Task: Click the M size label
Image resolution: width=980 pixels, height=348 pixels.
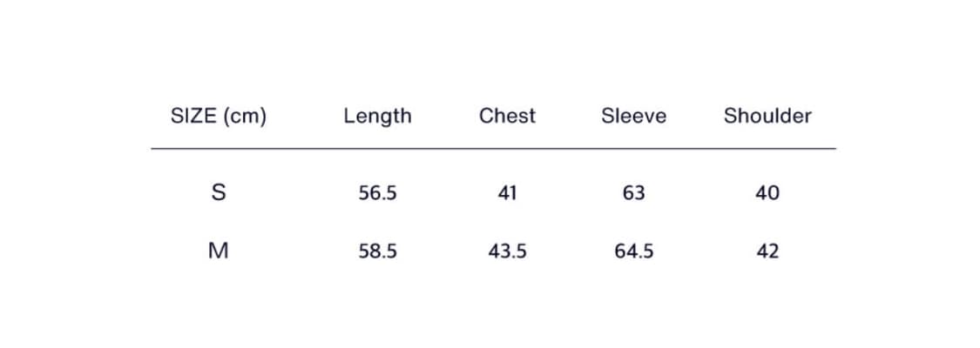Action: pos(219,251)
